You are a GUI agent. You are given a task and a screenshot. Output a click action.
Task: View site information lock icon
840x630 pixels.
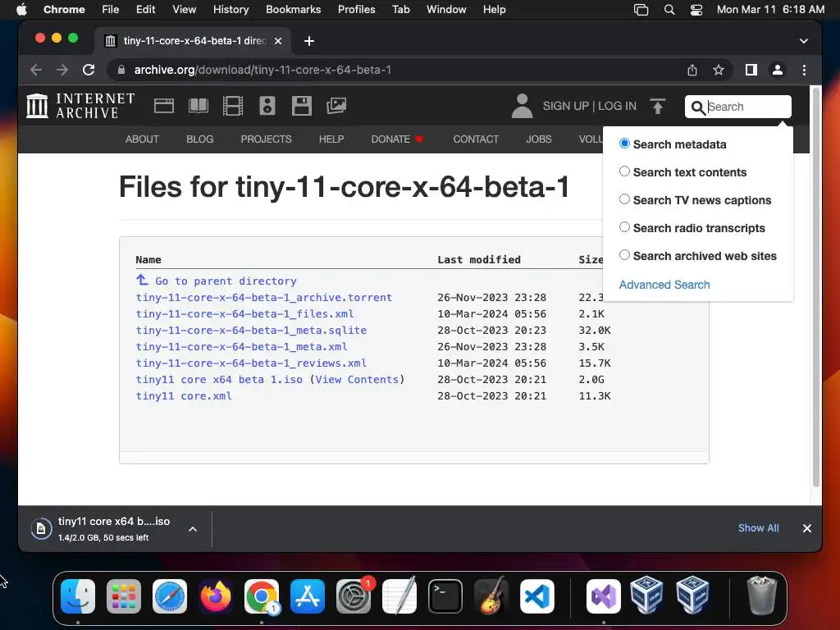(x=121, y=70)
